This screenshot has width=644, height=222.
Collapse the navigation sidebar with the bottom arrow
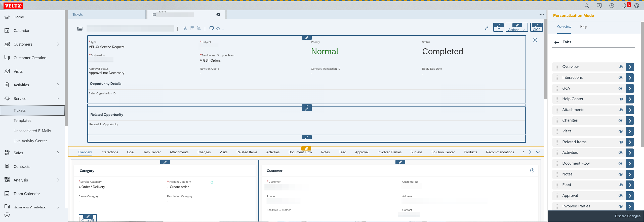7,215
